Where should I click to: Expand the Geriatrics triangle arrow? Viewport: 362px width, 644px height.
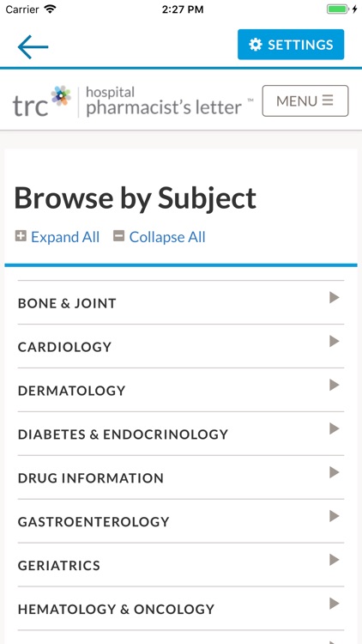(x=334, y=560)
